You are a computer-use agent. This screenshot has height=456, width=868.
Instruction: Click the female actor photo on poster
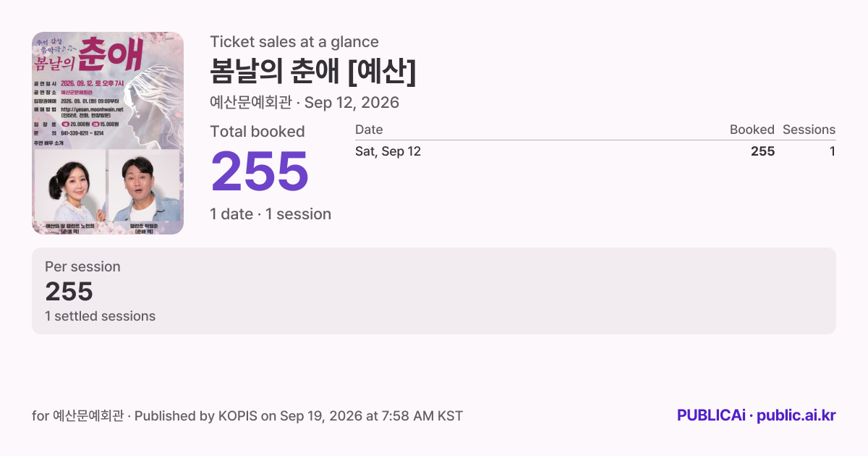[70, 186]
